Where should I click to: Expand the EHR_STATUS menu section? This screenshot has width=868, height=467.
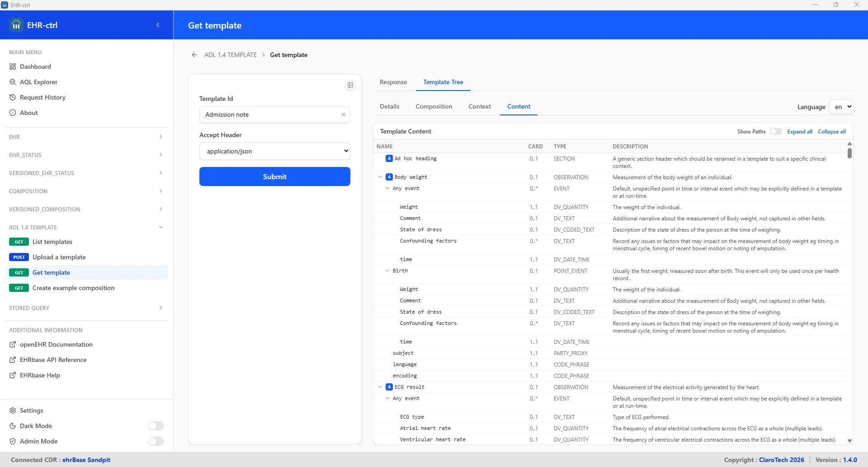click(86, 155)
